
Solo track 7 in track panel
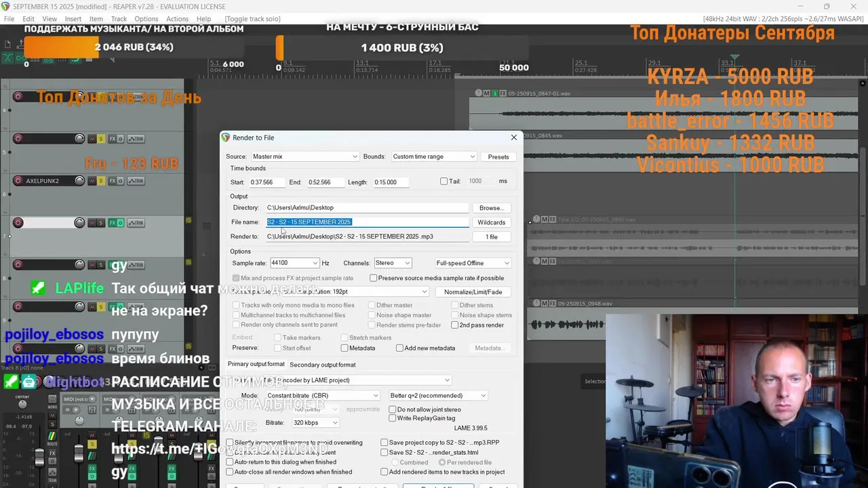pyautogui.click(x=101, y=223)
